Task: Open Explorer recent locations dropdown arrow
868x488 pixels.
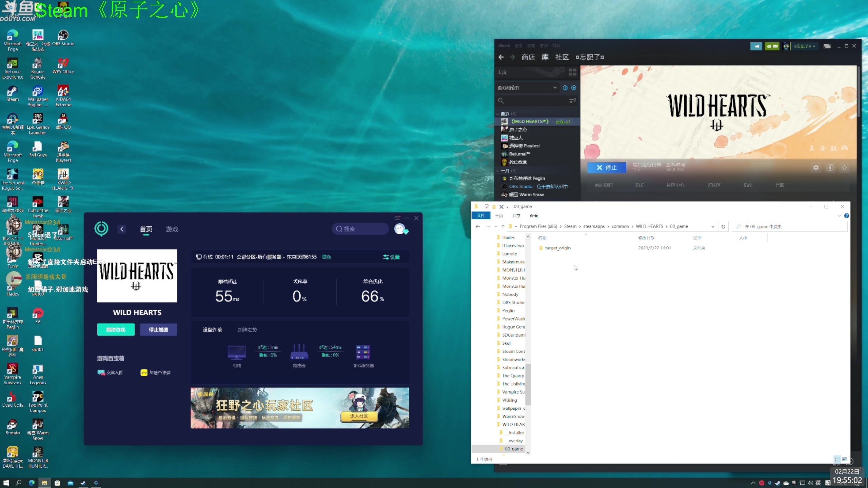Action: click(495, 226)
